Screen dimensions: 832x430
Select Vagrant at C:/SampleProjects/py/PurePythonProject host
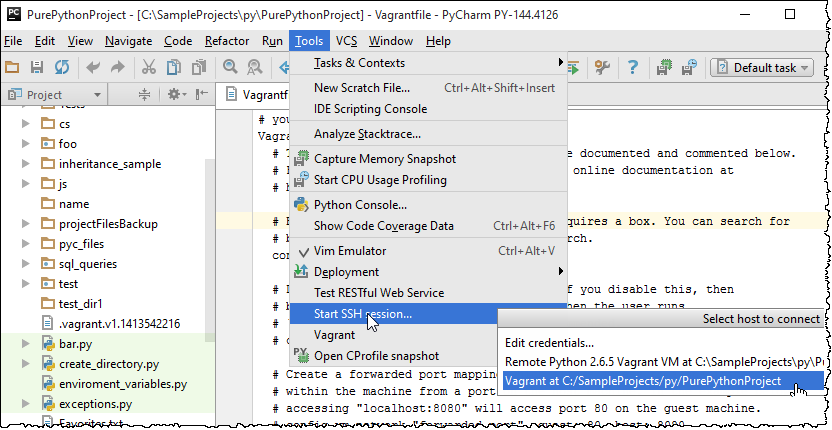[x=662, y=381]
